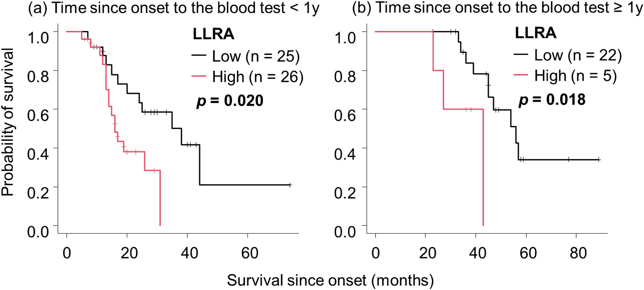Viewport: 644px width, 290px height.
Task: Select the Low (n = 25) legend label
Action: tap(256, 56)
